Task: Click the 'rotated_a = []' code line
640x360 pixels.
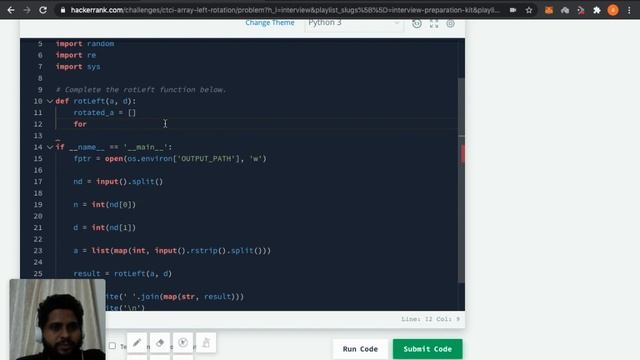Action: 104,113
